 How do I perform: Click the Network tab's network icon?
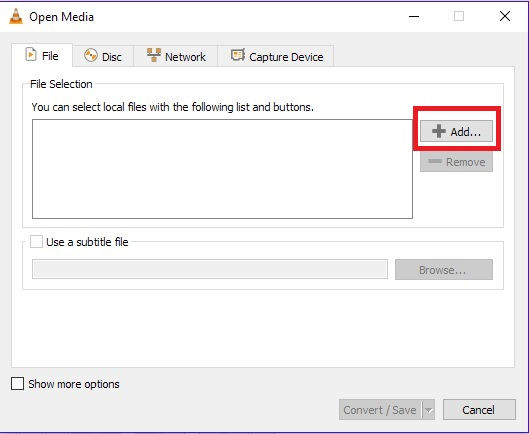coord(154,55)
